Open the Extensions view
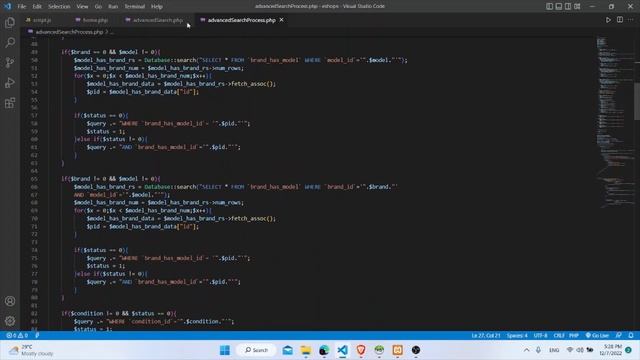 click(10, 102)
